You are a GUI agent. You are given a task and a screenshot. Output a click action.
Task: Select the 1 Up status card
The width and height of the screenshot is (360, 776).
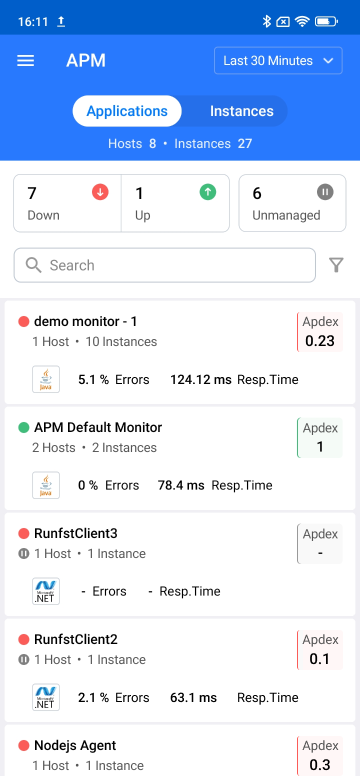click(x=175, y=203)
